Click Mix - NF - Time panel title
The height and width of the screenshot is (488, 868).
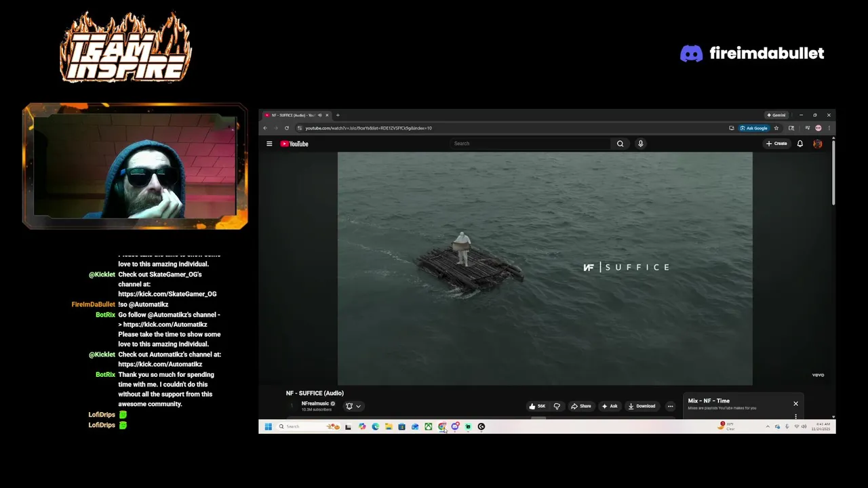point(709,401)
